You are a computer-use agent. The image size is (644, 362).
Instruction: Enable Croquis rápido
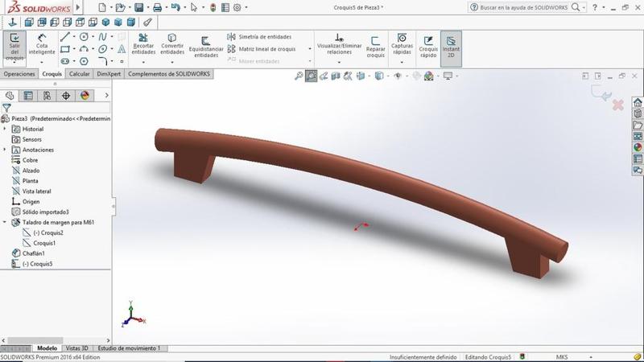pyautogui.click(x=428, y=47)
